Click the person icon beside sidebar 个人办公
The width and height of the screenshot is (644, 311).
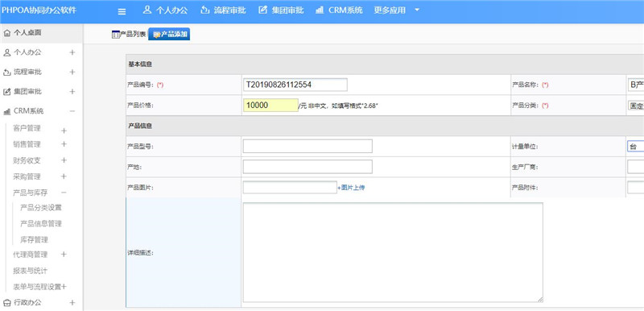tap(7, 52)
